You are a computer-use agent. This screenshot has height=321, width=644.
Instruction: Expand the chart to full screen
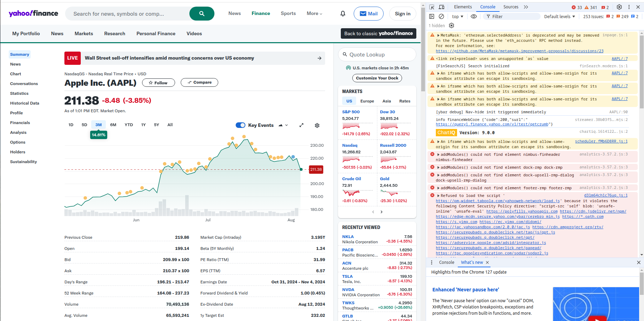[301, 125]
